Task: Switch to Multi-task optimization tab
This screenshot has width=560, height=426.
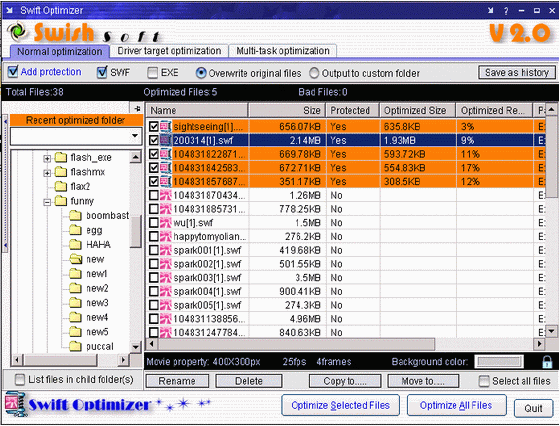Action: [x=283, y=51]
